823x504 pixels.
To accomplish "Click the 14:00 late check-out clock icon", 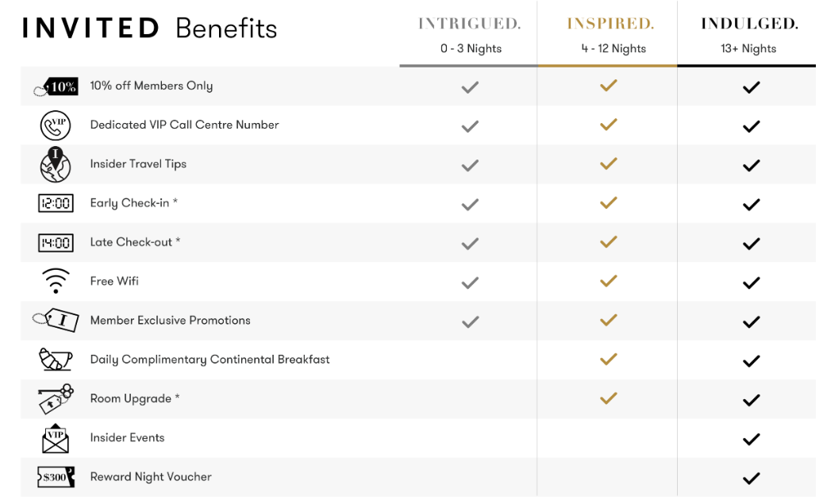I will pyautogui.click(x=56, y=243).
